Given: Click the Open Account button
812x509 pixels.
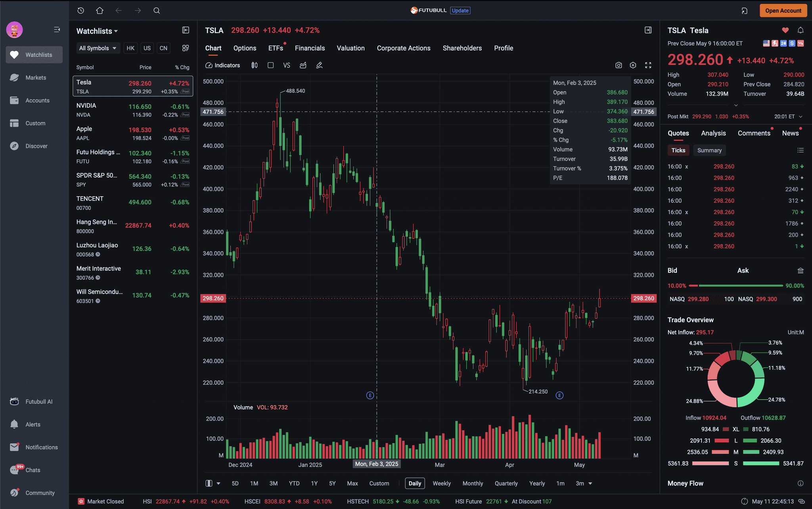Looking at the screenshot, I should pyautogui.click(x=783, y=11).
